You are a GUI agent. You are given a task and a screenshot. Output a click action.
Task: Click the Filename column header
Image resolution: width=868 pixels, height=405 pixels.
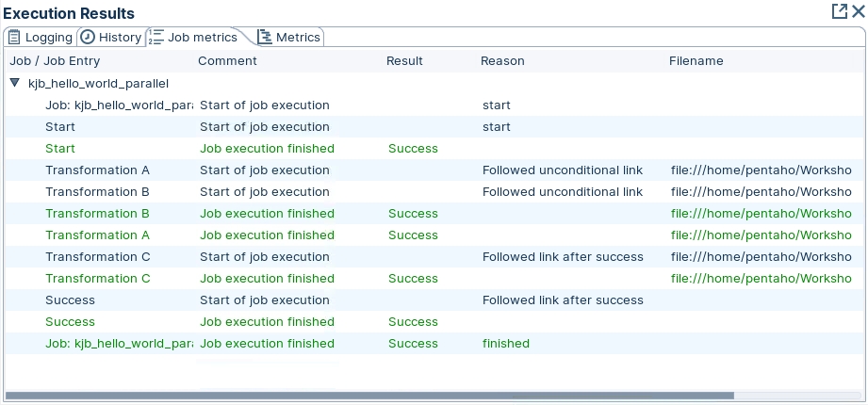696,61
